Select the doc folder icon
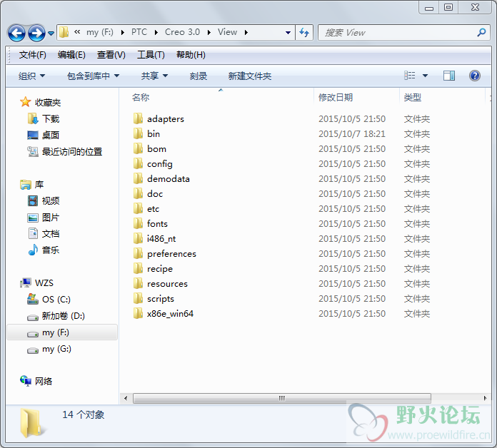The image size is (497, 448). click(x=138, y=194)
